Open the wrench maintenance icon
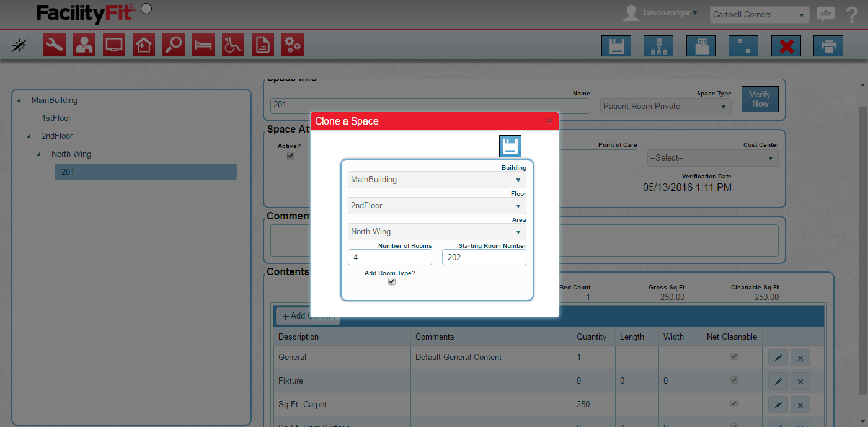Screen dimensions: 868x427 55,45
